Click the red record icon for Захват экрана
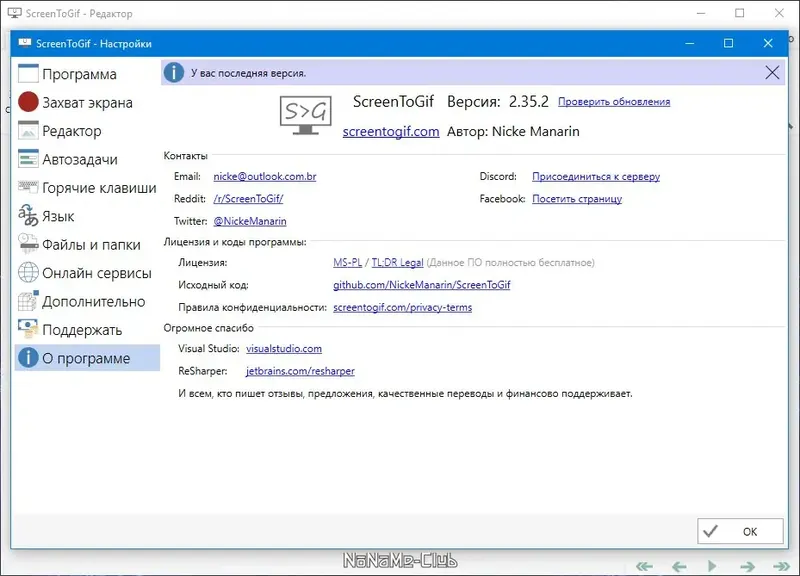This screenshot has height=576, width=800. pos(28,102)
